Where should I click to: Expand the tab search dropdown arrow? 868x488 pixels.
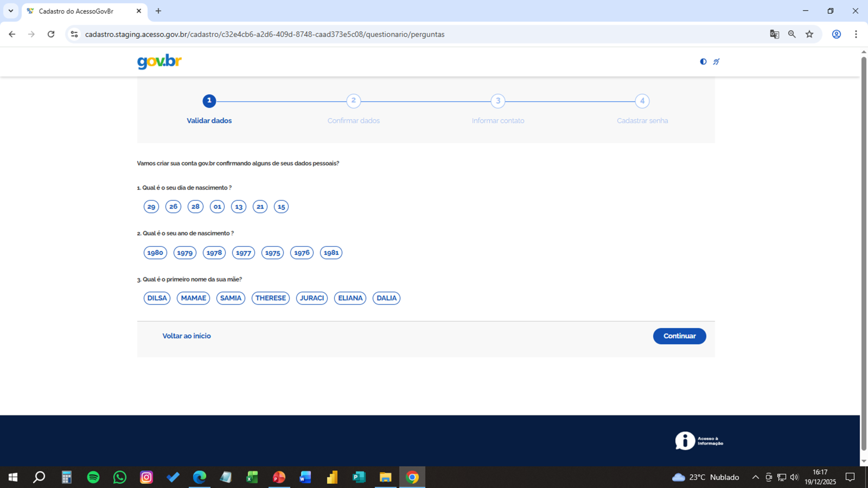point(11,11)
